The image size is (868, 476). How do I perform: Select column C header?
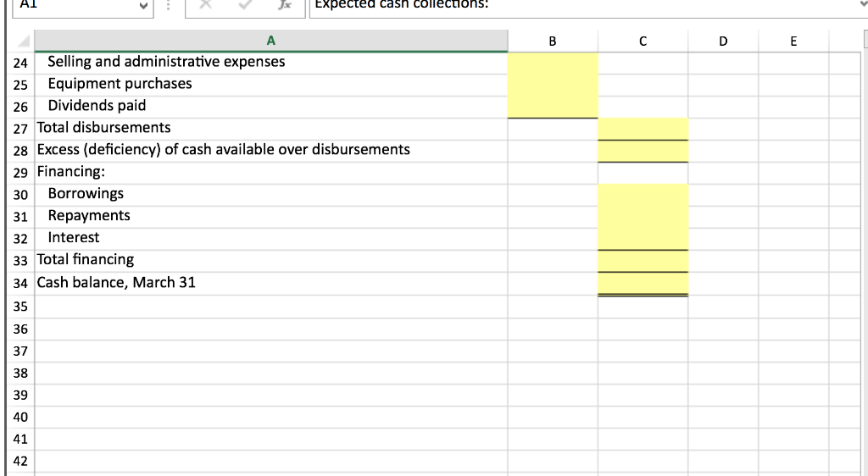(643, 41)
